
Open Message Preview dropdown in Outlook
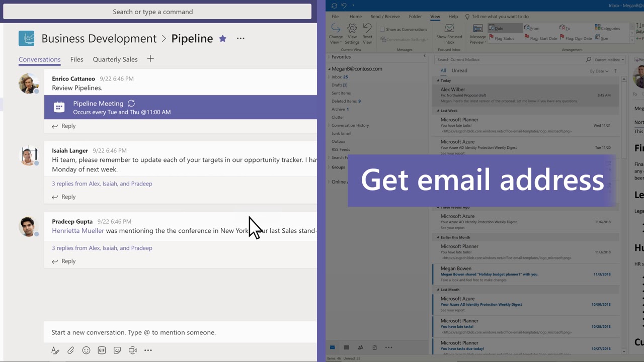point(478,34)
